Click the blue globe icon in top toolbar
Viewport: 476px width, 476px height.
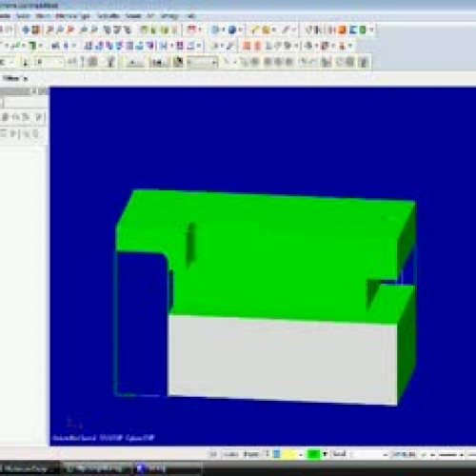click(232, 30)
